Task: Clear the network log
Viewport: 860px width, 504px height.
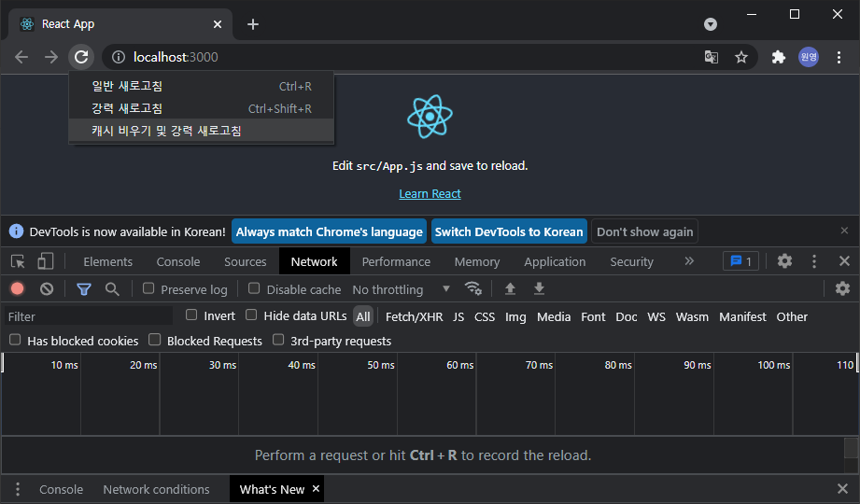Action: pyautogui.click(x=47, y=289)
